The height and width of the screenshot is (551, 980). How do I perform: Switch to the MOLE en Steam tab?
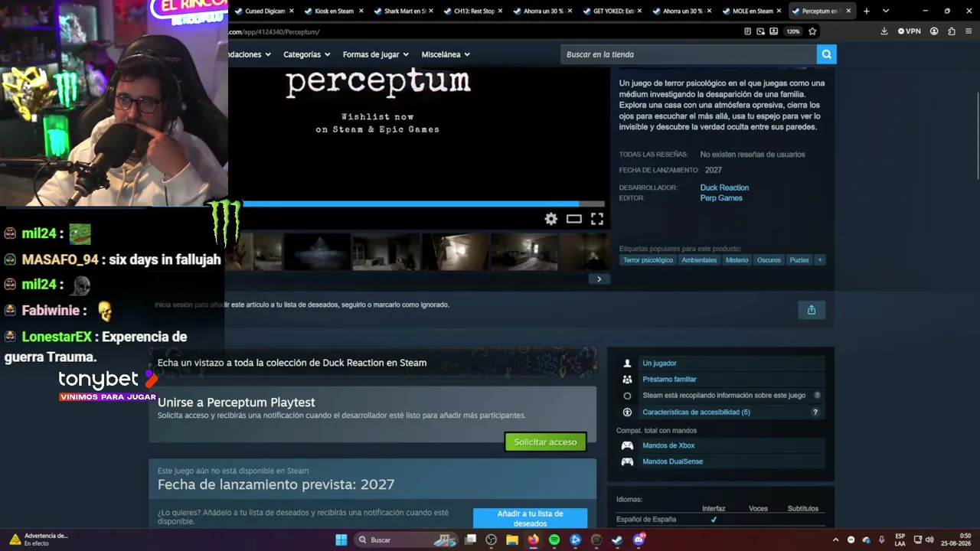point(751,11)
